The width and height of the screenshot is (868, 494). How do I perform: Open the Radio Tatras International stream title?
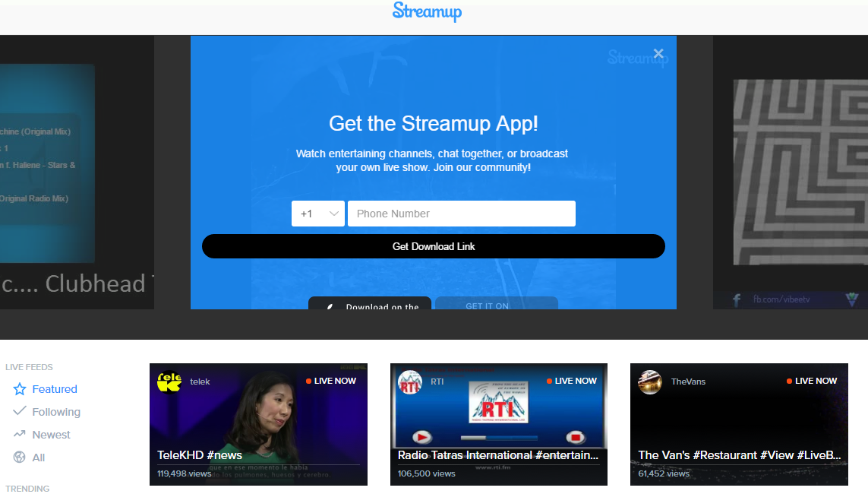498,455
